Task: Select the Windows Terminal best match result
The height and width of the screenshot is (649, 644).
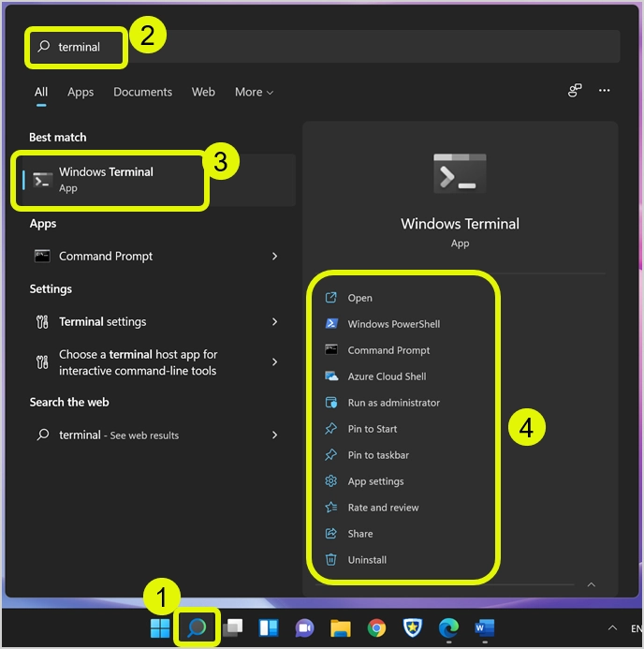Action: click(x=158, y=180)
